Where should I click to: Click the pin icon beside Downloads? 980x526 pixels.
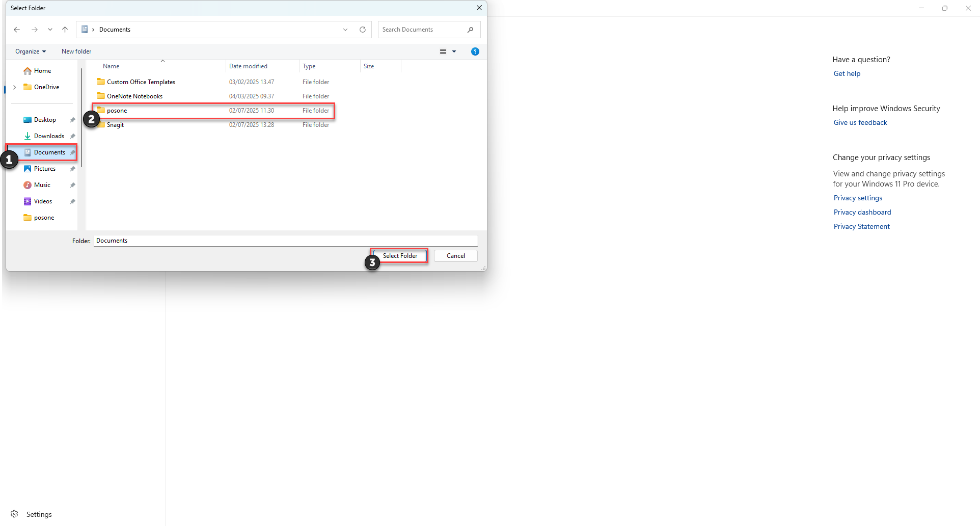pyautogui.click(x=72, y=136)
